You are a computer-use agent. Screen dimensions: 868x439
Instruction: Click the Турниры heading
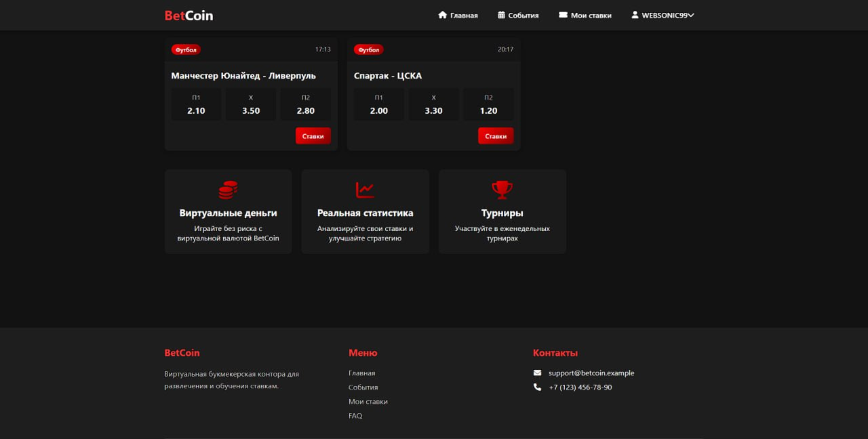pos(502,213)
